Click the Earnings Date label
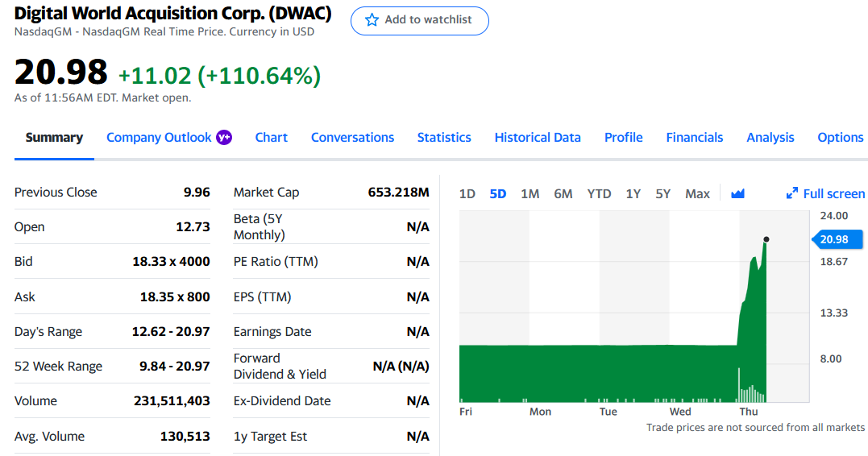 click(x=272, y=331)
